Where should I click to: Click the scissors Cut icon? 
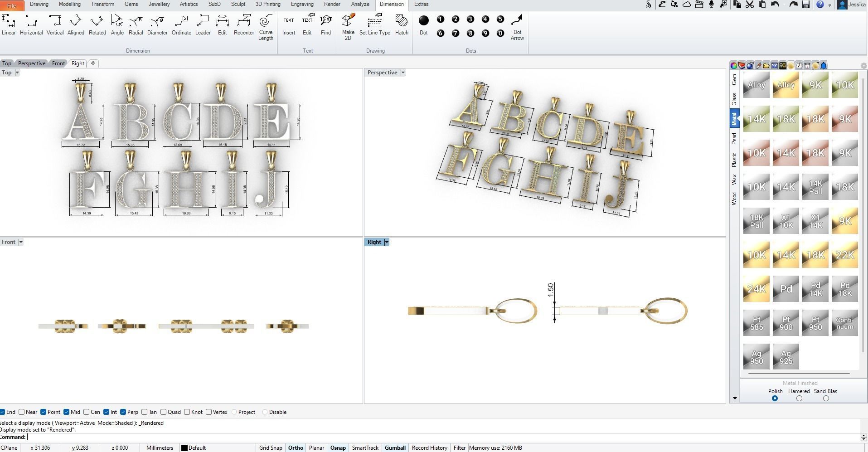tap(750, 5)
